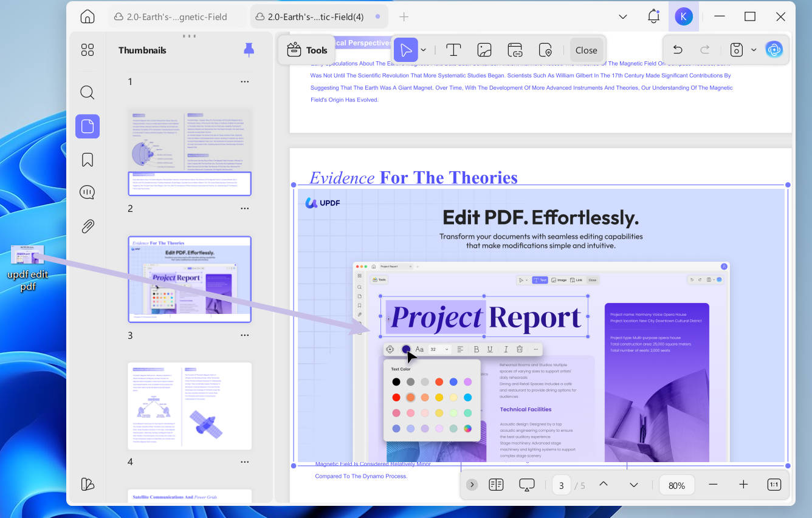812x518 pixels.
Task: Click the 'Evidence For The Theories' heading
Action: click(x=413, y=177)
